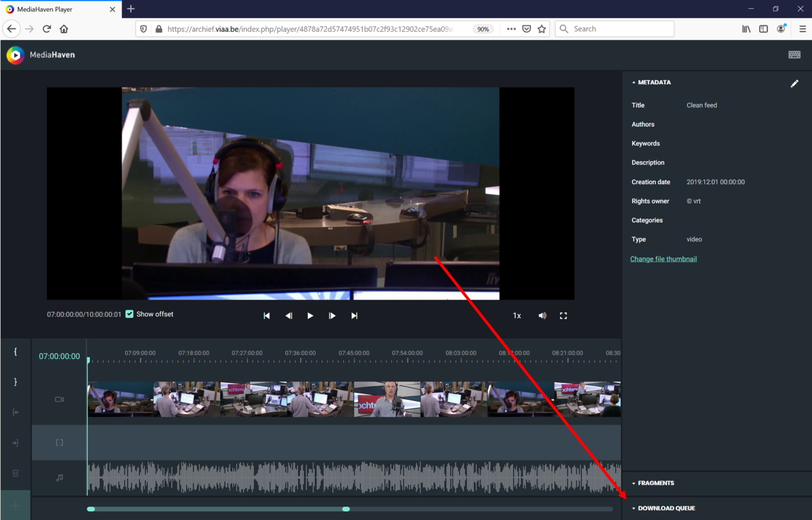This screenshot has height=520, width=812.
Task: Open a new browser tab
Action: [131, 9]
